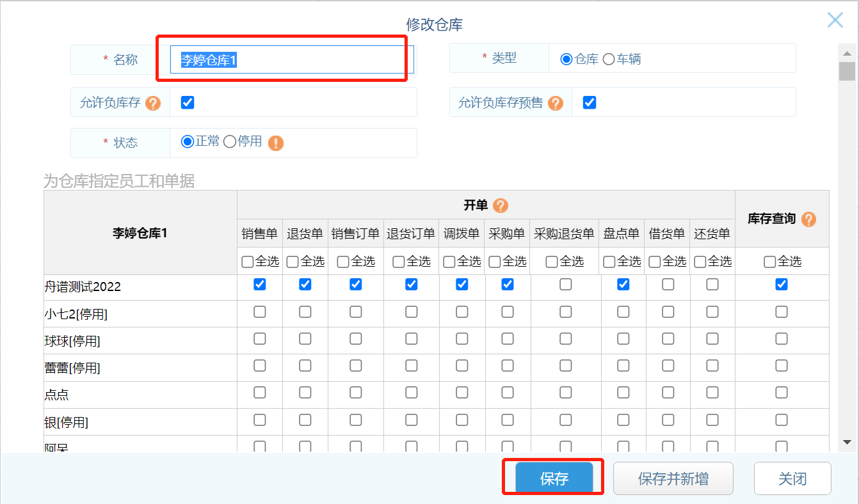The height and width of the screenshot is (504, 859).
Task: Click the 保存并新增 button
Action: click(673, 478)
